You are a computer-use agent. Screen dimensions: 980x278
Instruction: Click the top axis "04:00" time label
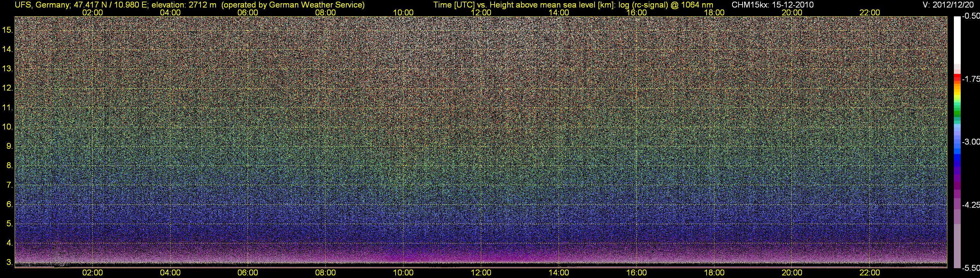point(170,12)
